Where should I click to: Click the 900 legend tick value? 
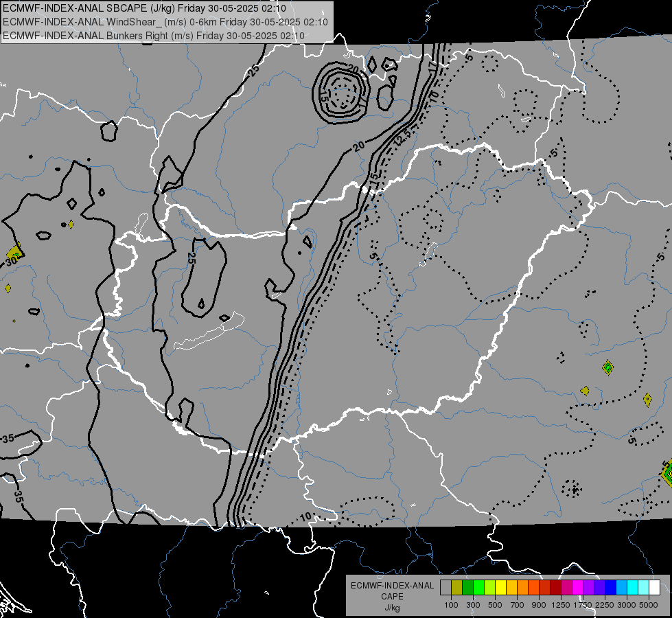point(539,605)
